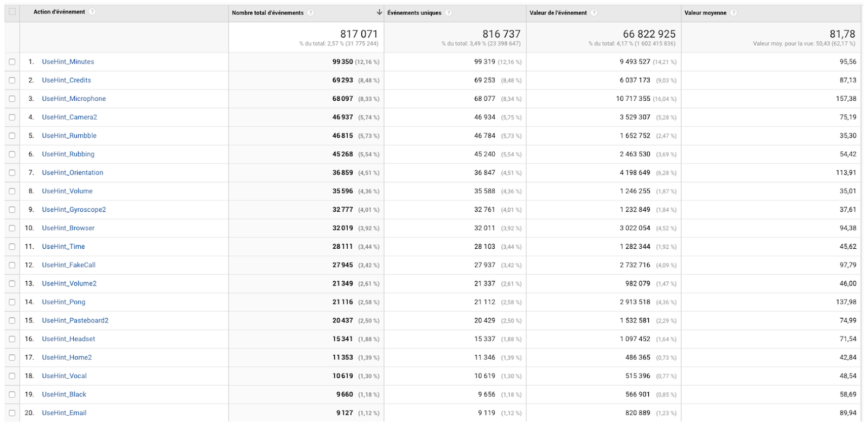Open help icon beside Nombre total d'événements

tap(311, 13)
